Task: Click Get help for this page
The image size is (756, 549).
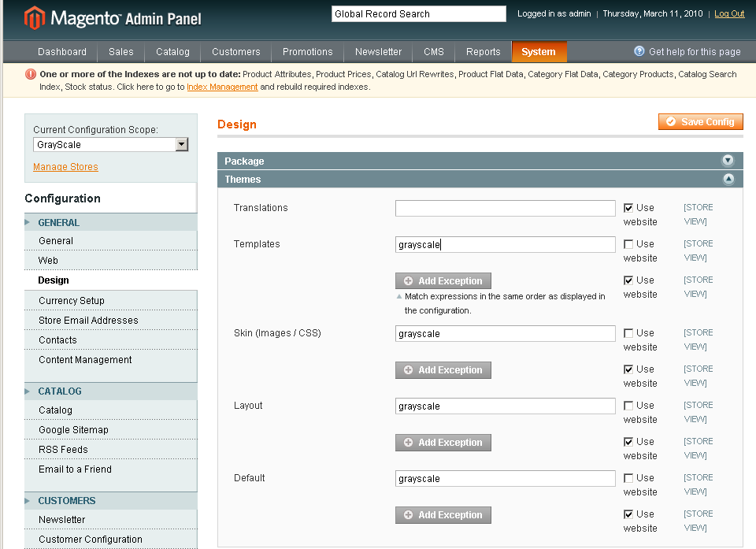Action: coord(695,52)
